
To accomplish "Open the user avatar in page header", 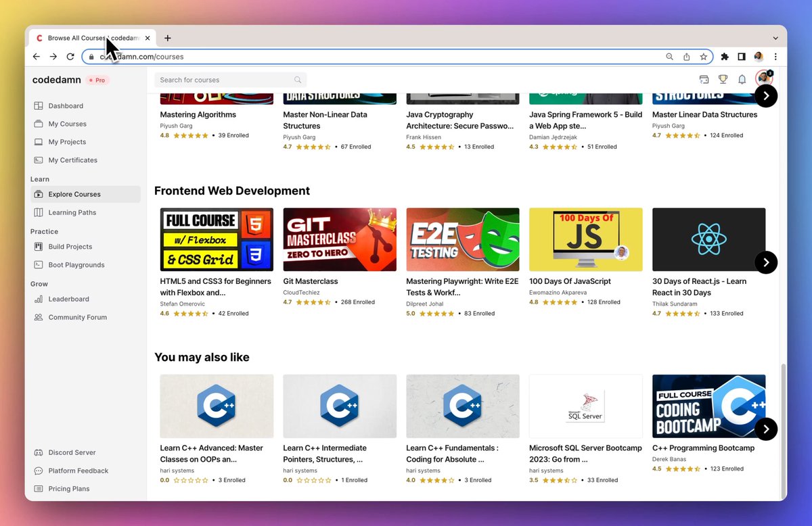I will click(x=764, y=78).
